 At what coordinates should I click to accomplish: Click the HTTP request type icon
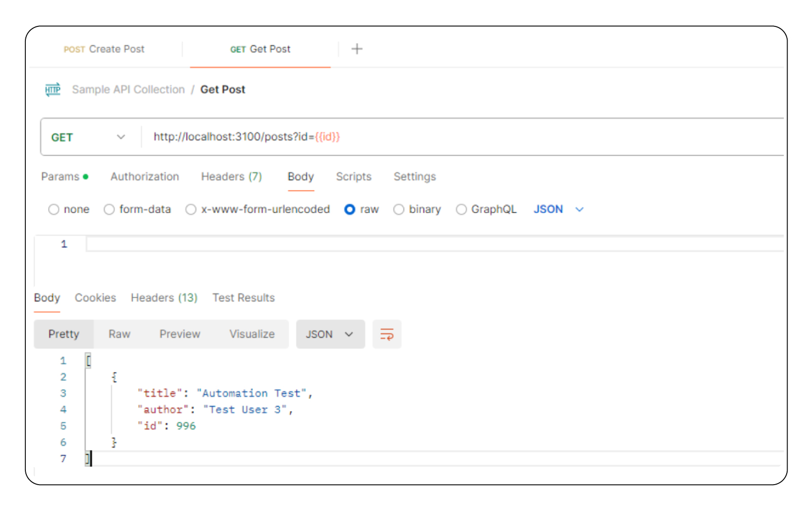click(53, 89)
